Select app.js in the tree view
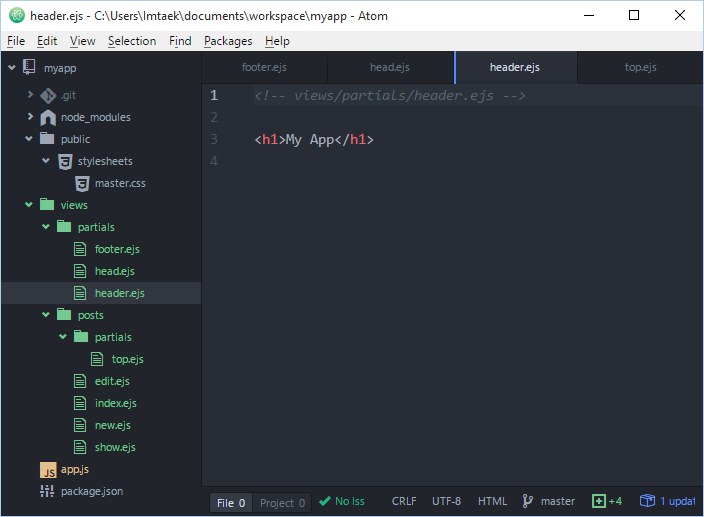704x517 pixels. [x=75, y=469]
